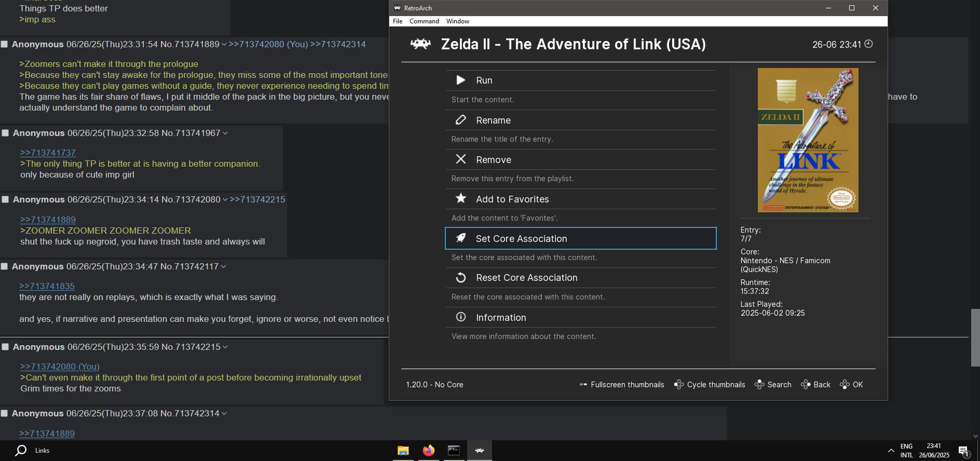Expand post menu arrow for No.713742117
Screen dimensions: 980x461
pyautogui.click(x=224, y=267)
